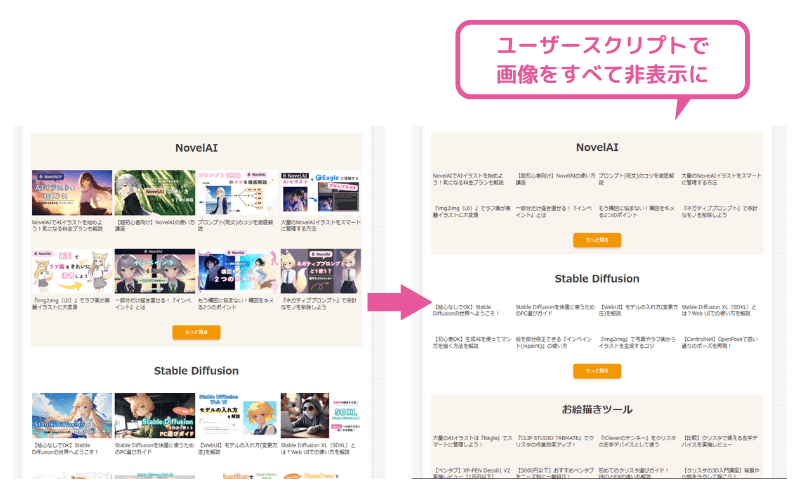This screenshot has width=800, height=500.
Task: Click 'プロンプト(呪文)のコツ' link in image-free page
Action: pos(636,179)
